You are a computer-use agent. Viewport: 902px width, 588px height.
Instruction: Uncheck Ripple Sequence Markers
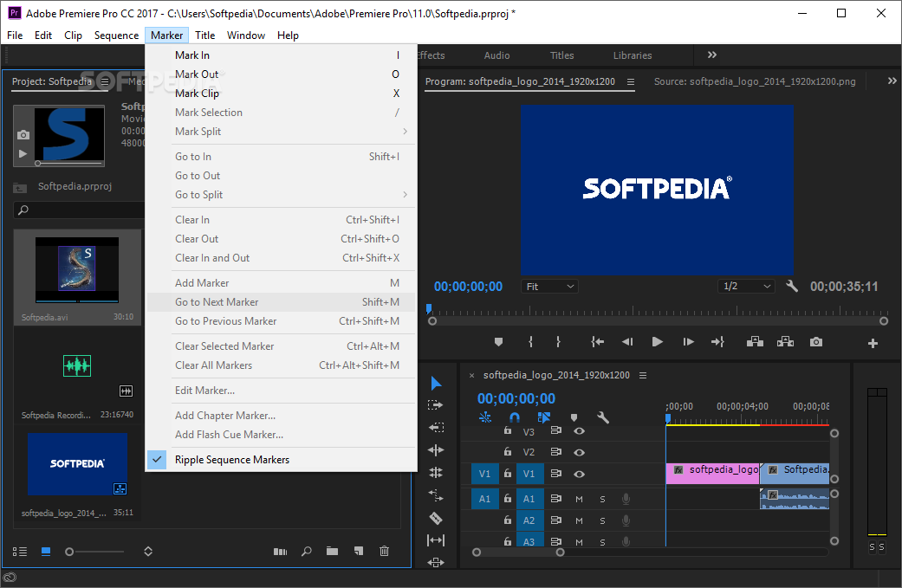(281, 460)
